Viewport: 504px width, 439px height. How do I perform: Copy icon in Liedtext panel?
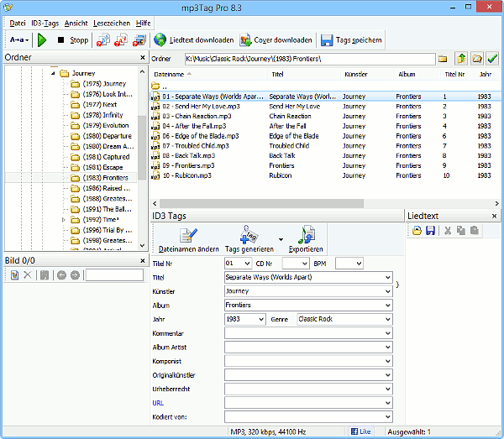461,230
